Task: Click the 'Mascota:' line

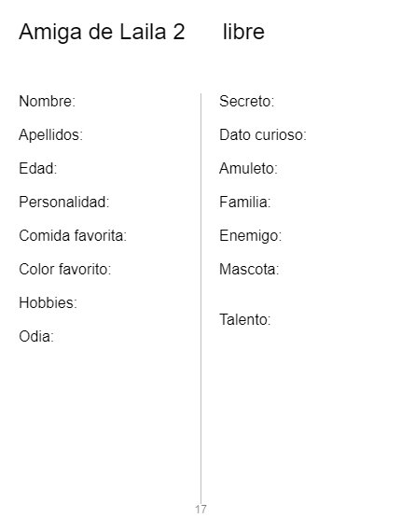Action: (249, 269)
